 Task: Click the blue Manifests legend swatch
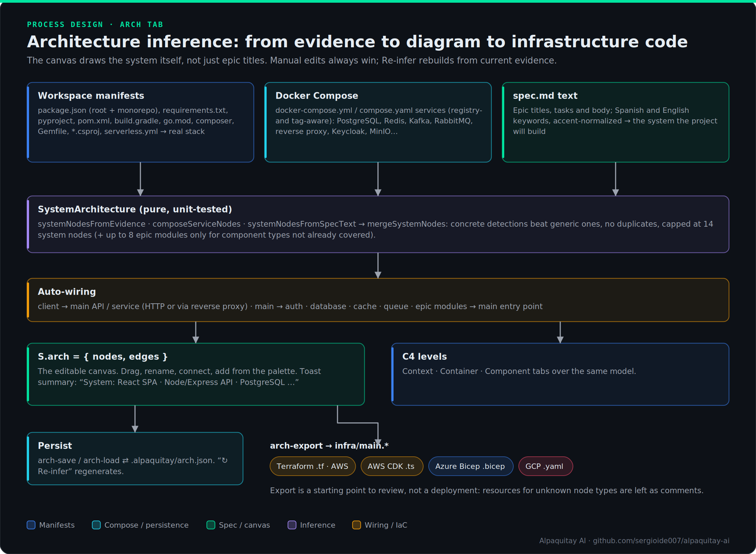point(31,525)
